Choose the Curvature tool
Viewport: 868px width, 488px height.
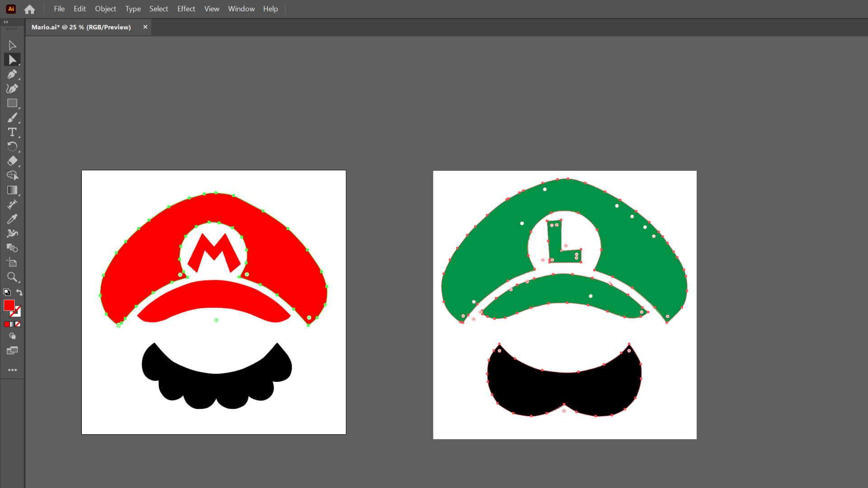click(12, 89)
